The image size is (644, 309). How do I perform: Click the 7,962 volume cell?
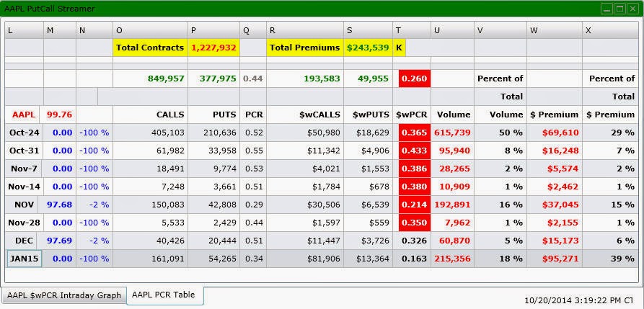pos(452,223)
